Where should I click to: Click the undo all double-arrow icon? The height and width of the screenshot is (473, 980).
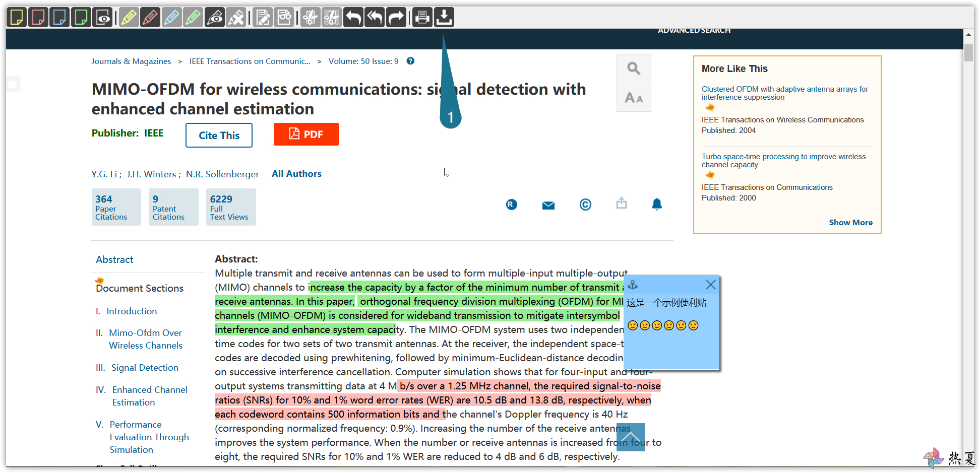(x=375, y=17)
